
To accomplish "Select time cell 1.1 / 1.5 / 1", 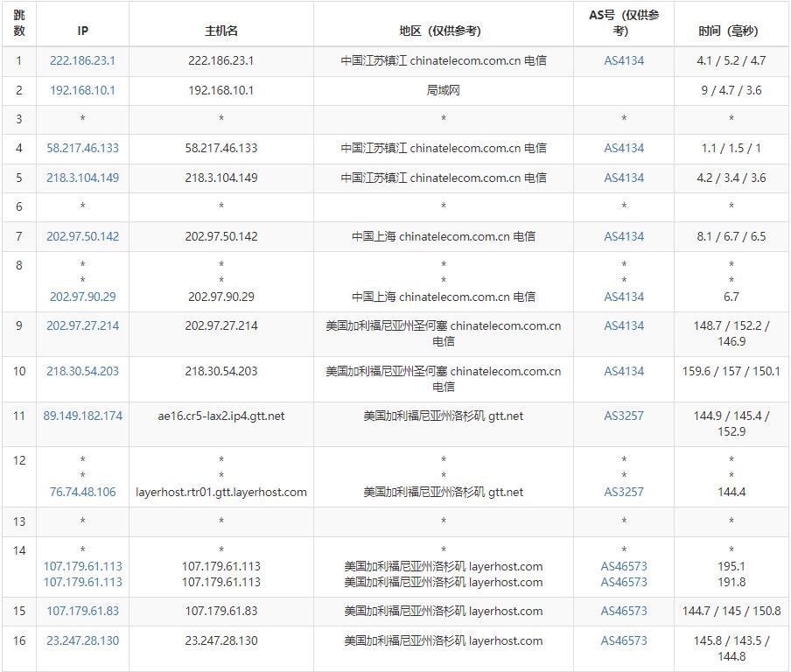I will (x=731, y=149).
